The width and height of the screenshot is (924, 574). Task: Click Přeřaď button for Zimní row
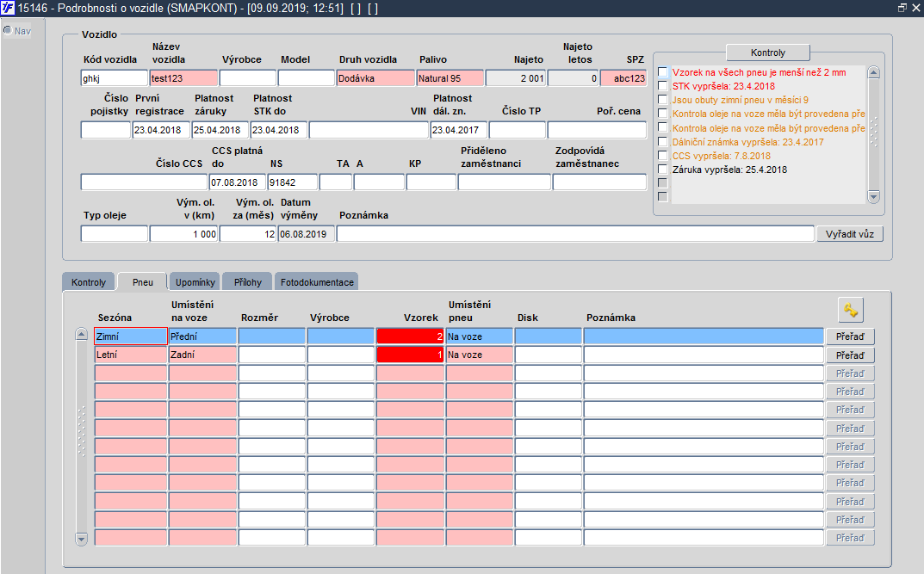pyautogui.click(x=850, y=336)
